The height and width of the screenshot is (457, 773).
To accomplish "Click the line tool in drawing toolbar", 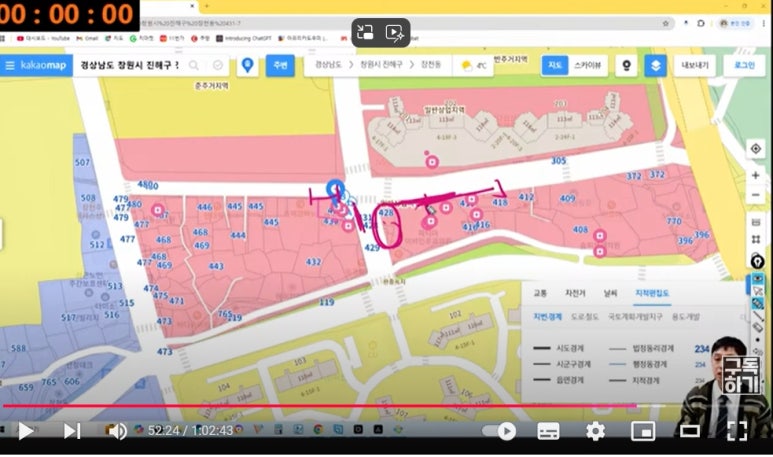I will 758,315.
